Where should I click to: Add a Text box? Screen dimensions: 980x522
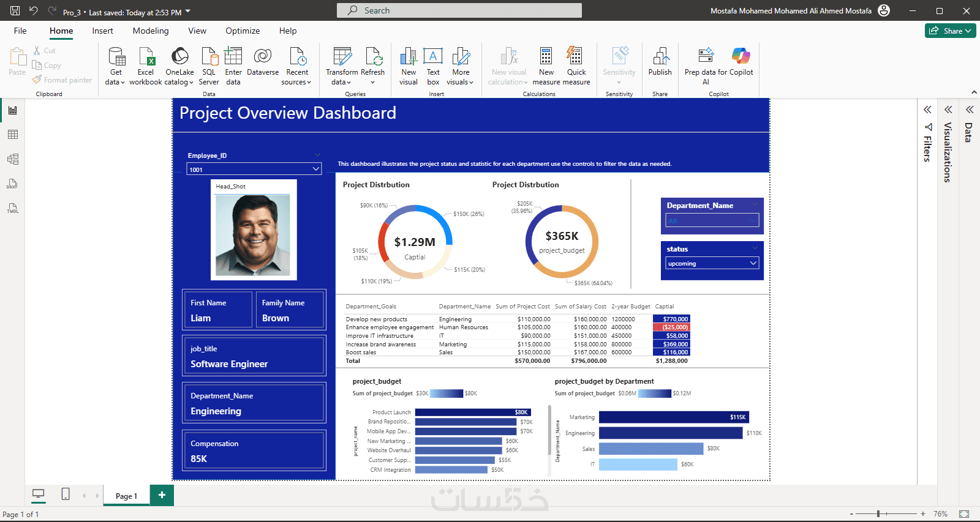[433, 57]
